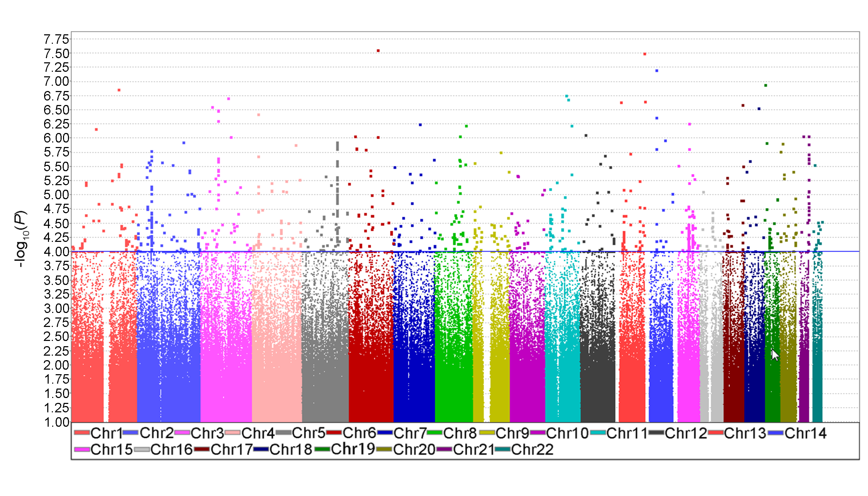
Task: Click the Chr17 legend color swatch
Action: [x=202, y=449]
